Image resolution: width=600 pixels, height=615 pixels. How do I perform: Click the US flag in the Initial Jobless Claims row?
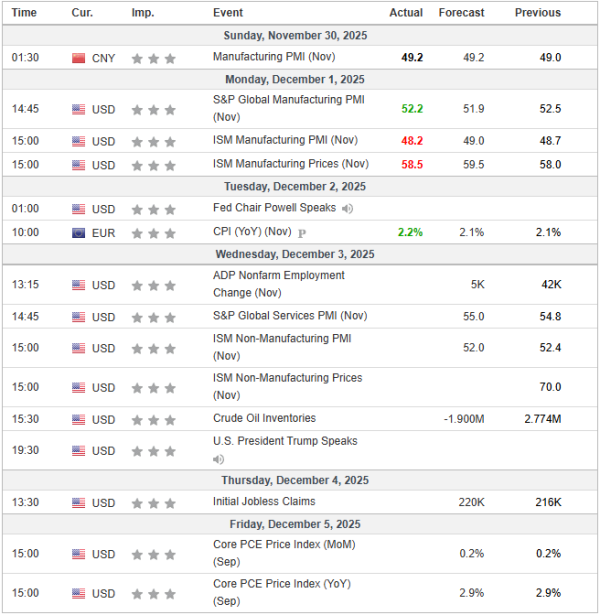[x=79, y=502]
